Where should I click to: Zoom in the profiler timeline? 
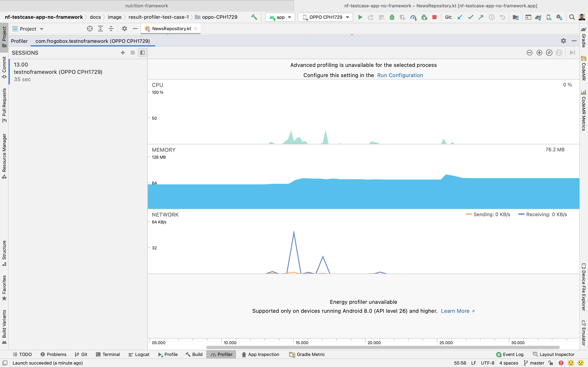tap(539, 53)
